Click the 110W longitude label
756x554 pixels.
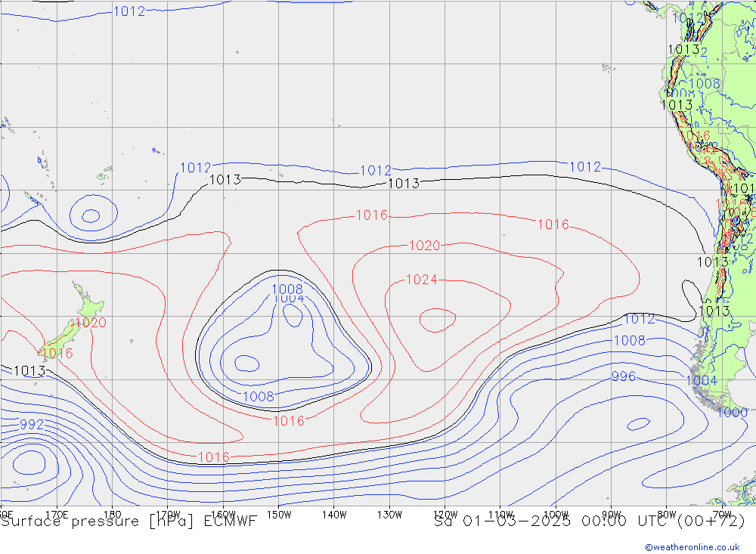coord(500,515)
